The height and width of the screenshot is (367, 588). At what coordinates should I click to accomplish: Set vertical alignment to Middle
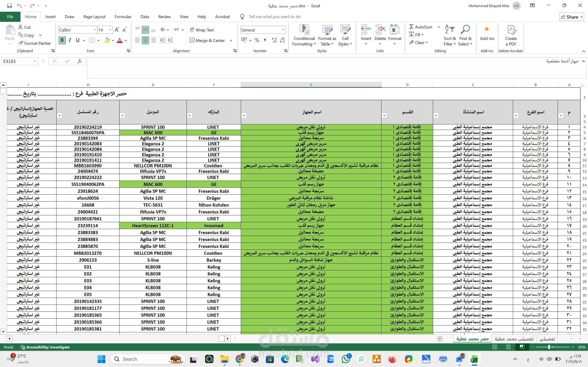(145, 30)
